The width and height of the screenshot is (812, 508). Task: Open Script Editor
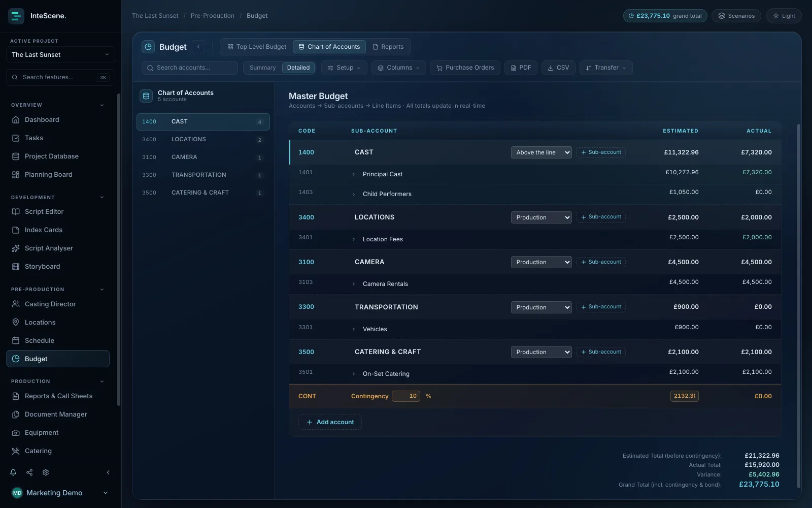[x=58, y=212]
